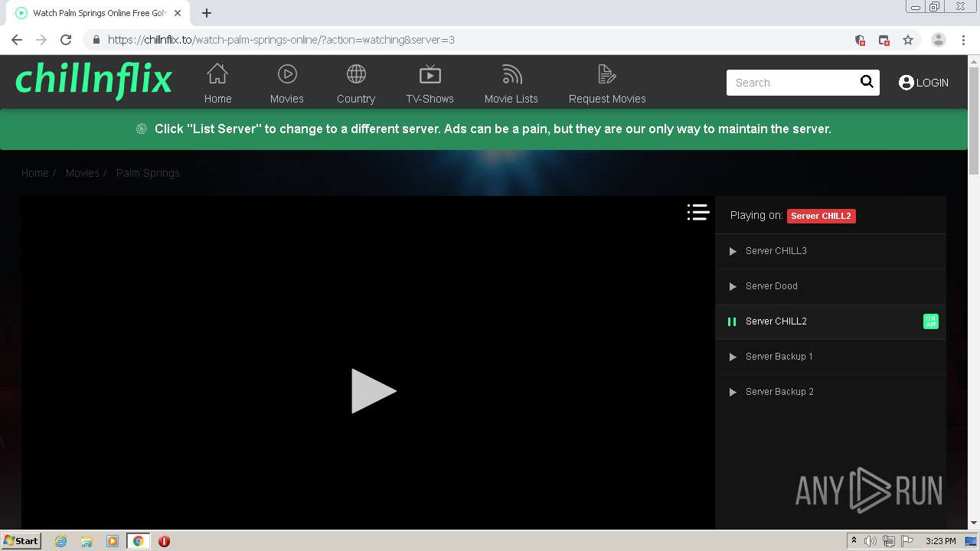Open the Home breadcrumb link
The height and width of the screenshot is (551, 980).
point(34,173)
